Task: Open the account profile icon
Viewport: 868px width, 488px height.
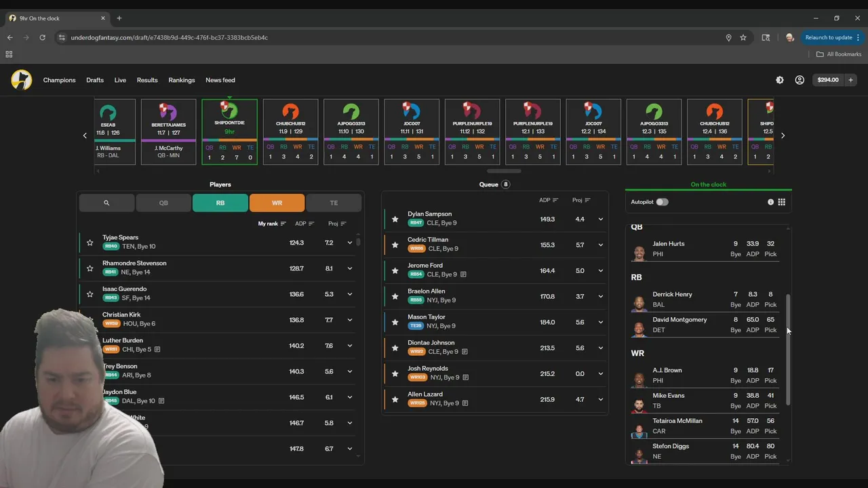Action: (800, 80)
